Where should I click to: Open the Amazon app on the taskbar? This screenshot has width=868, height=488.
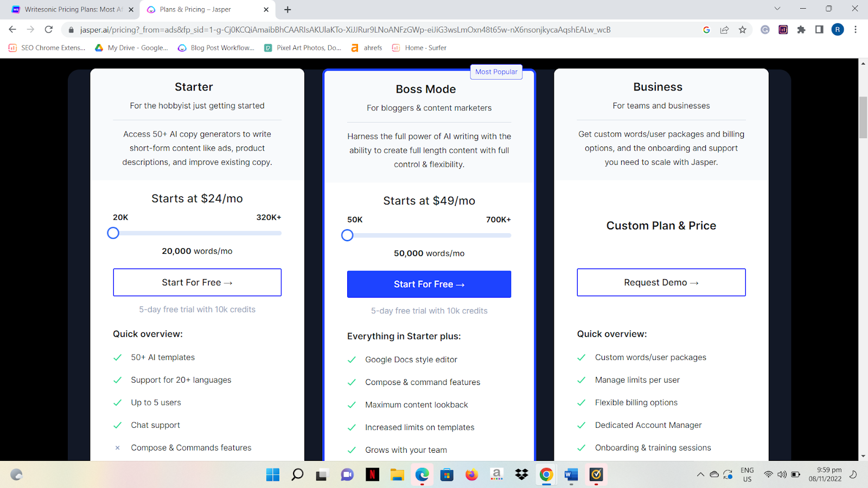coord(496,475)
